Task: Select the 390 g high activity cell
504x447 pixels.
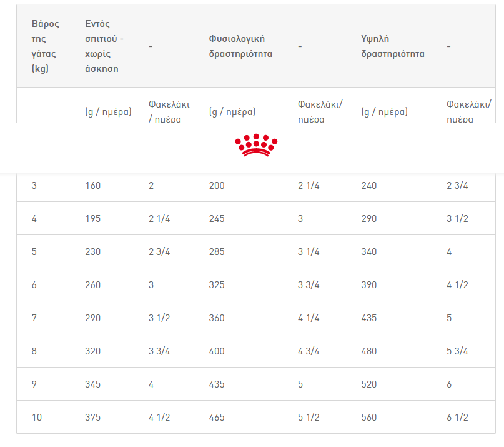Action: coord(369,285)
